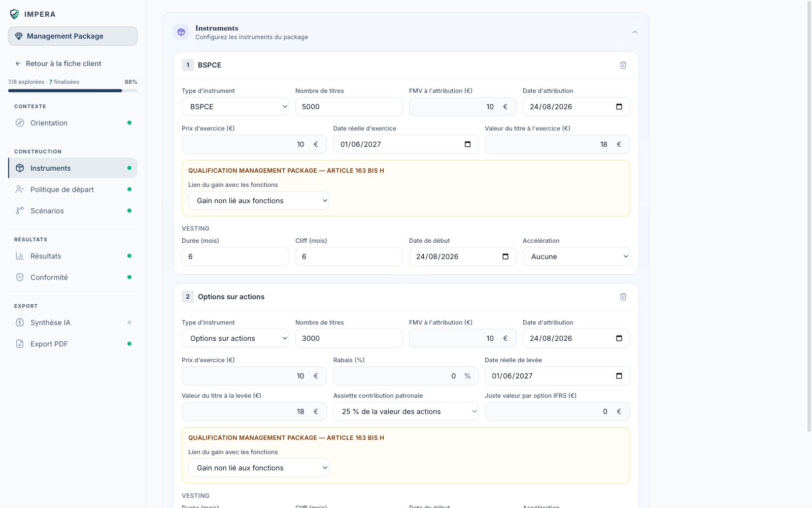Click the brain icon next to Synthèse IA
Screen dimensions: 812x508
point(20,323)
